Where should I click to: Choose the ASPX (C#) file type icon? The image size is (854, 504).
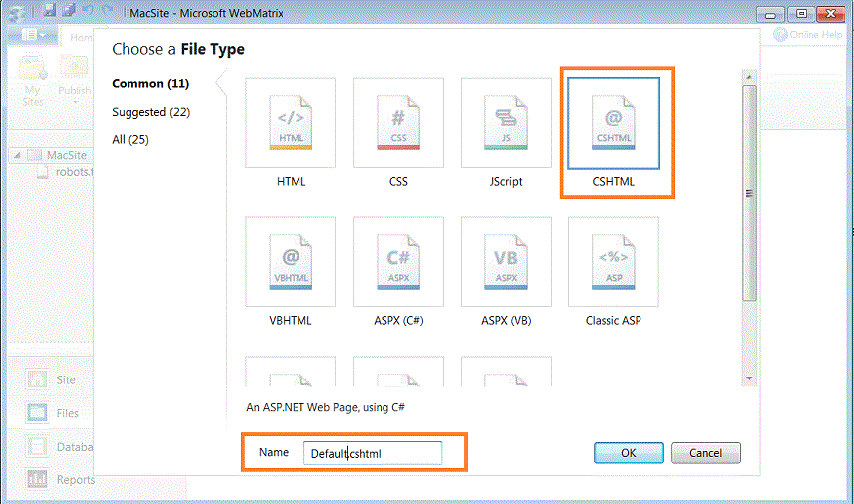(x=398, y=262)
